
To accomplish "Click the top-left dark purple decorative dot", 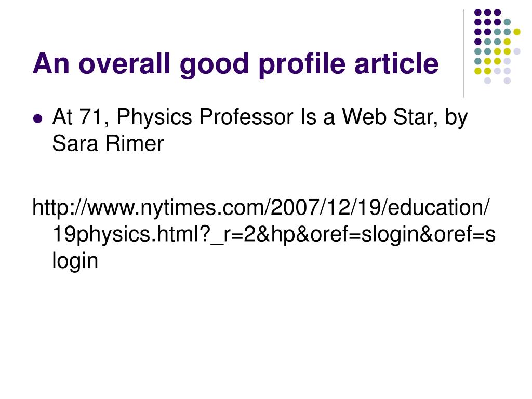I will coord(478,12).
